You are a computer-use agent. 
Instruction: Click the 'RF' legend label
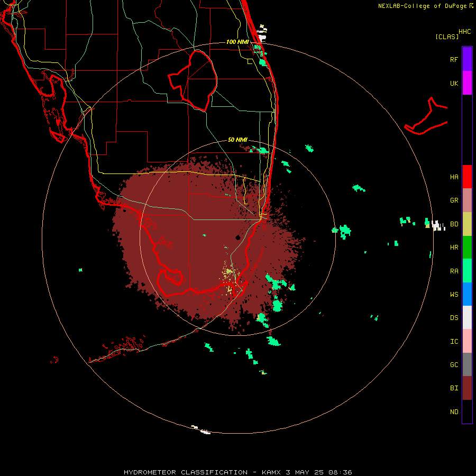point(454,59)
